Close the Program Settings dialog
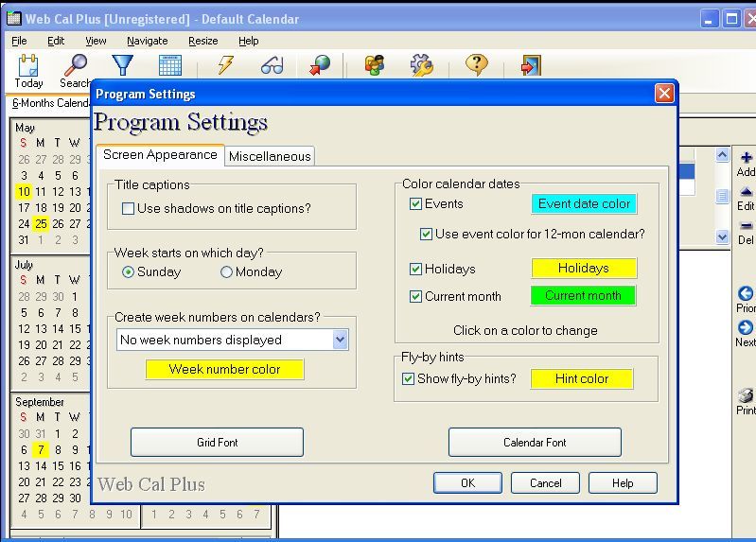Viewport: 756px width, 542px height. tap(664, 93)
